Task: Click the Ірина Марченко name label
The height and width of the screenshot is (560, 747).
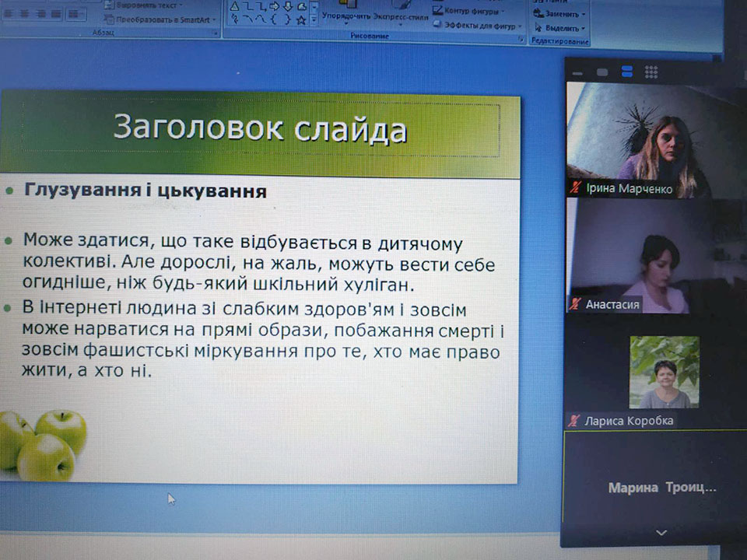Action: click(629, 188)
